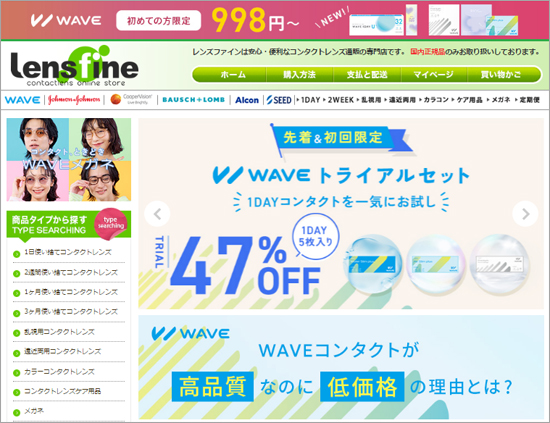Open the 定期便 category link
The image size is (550, 423).
pyautogui.click(x=528, y=100)
